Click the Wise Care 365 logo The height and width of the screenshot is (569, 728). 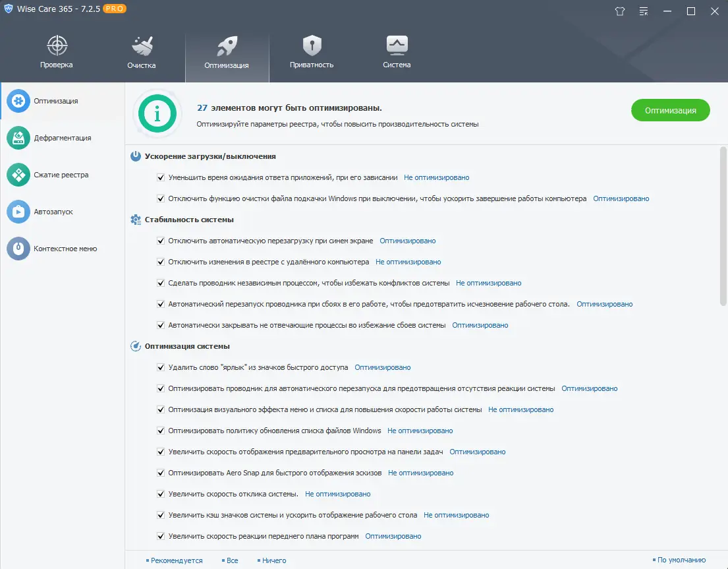pos(8,9)
